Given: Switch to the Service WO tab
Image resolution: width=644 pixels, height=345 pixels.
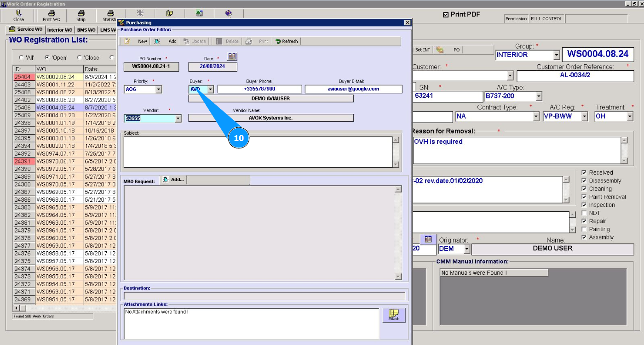Looking at the screenshot, I should click(x=26, y=29).
